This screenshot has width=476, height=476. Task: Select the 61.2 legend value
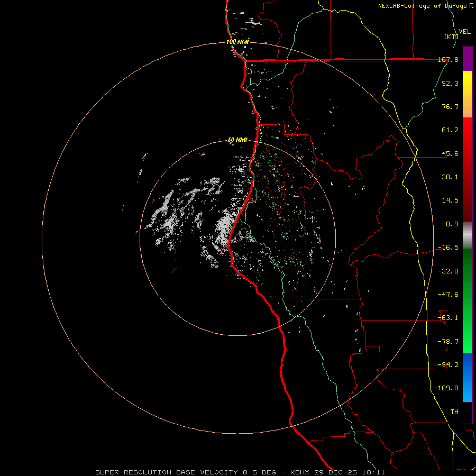coord(450,130)
